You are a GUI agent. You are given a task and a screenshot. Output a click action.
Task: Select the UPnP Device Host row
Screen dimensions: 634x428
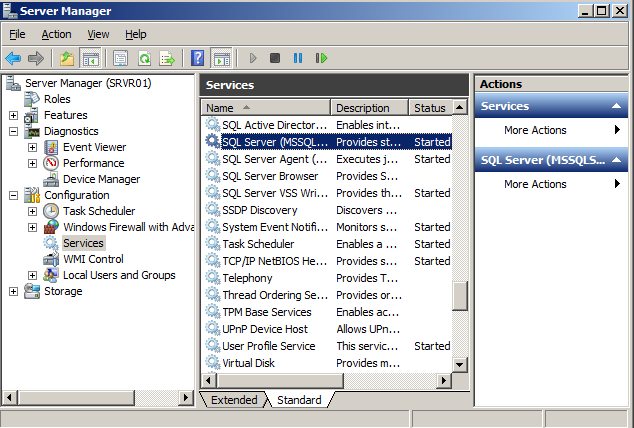[x=327, y=329]
